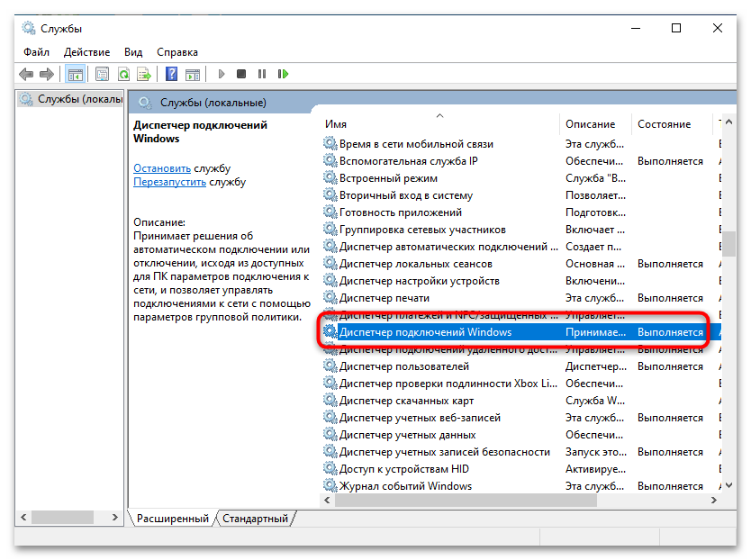The width and height of the screenshot is (751, 560).
Task: Stop the service using the black square icon
Action: point(240,74)
